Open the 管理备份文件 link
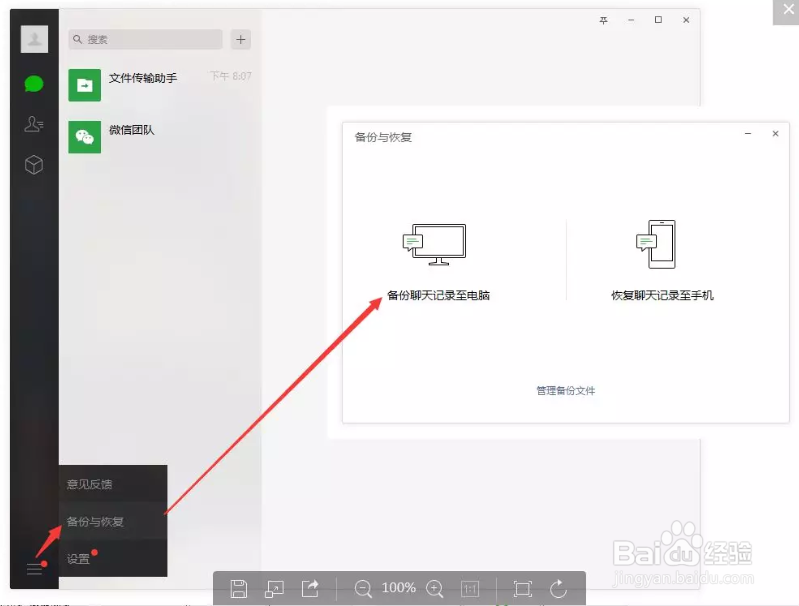The height and width of the screenshot is (606, 799). 566,390
